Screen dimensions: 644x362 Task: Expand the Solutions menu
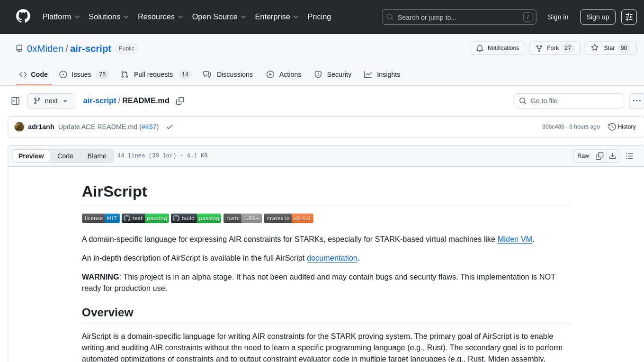[109, 17]
